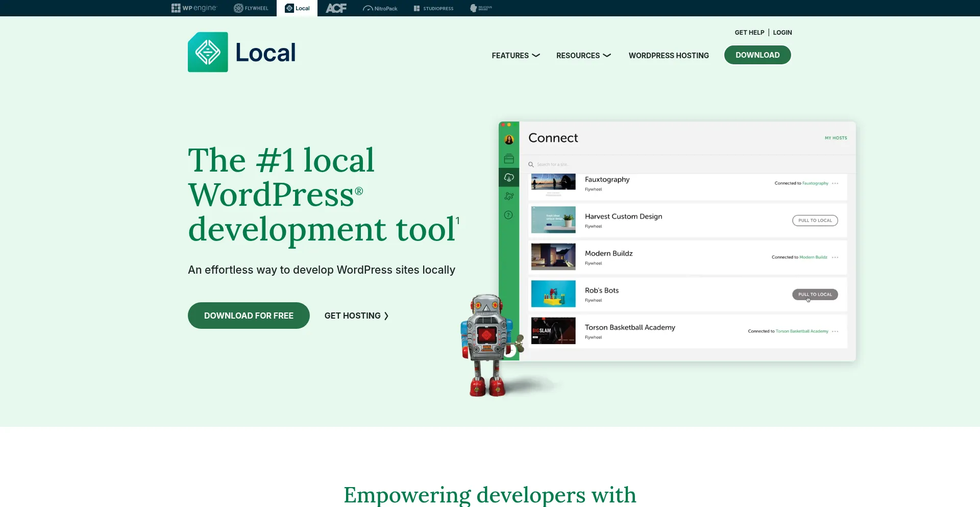Click the add-ons puzzle icon in sidebar
Image resolution: width=980 pixels, height=507 pixels.
pos(509,196)
